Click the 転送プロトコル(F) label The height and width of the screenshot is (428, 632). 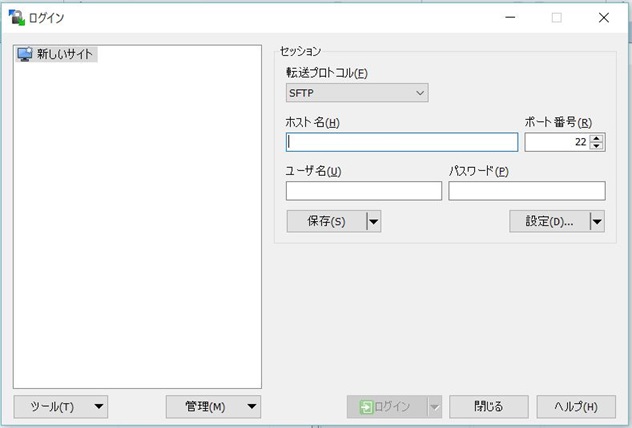[x=327, y=73]
